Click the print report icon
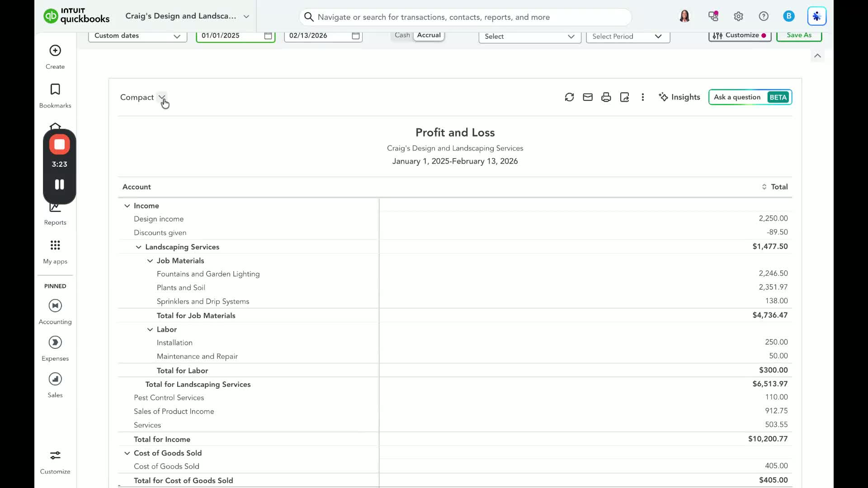Screen dimensions: 868x488 click(x=606, y=97)
